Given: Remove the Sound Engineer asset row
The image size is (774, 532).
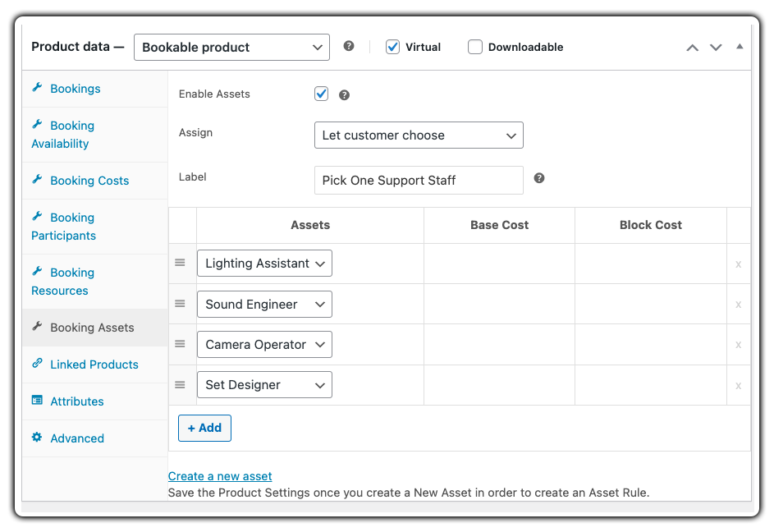Looking at the screenshot, I should 738,305.
